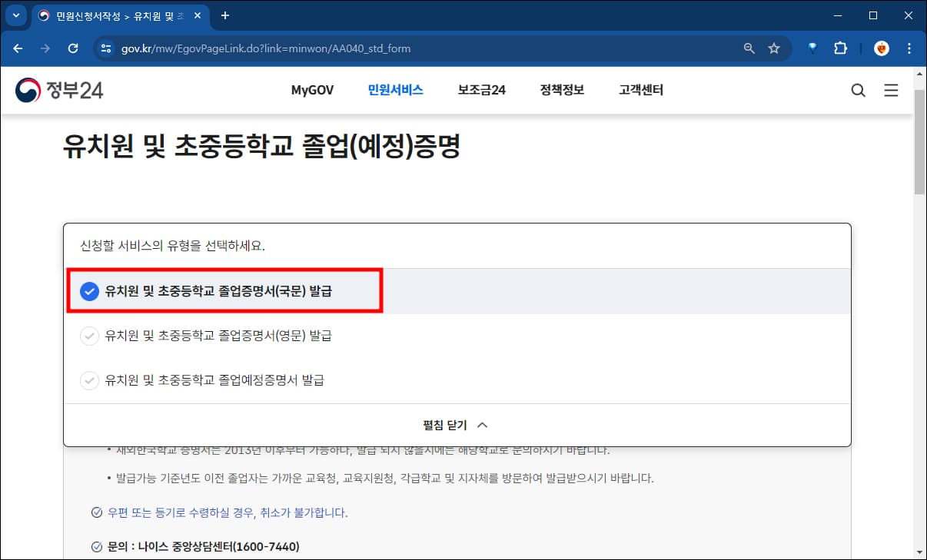Click the zoom magnifier in the address bar

pyautogui.click(x=748, y=48)
